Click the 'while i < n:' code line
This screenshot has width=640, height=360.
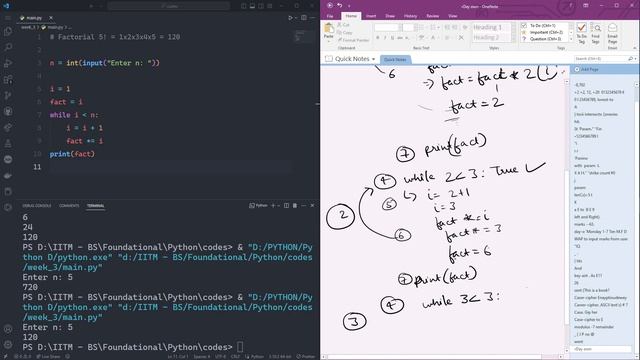(74, 115)
